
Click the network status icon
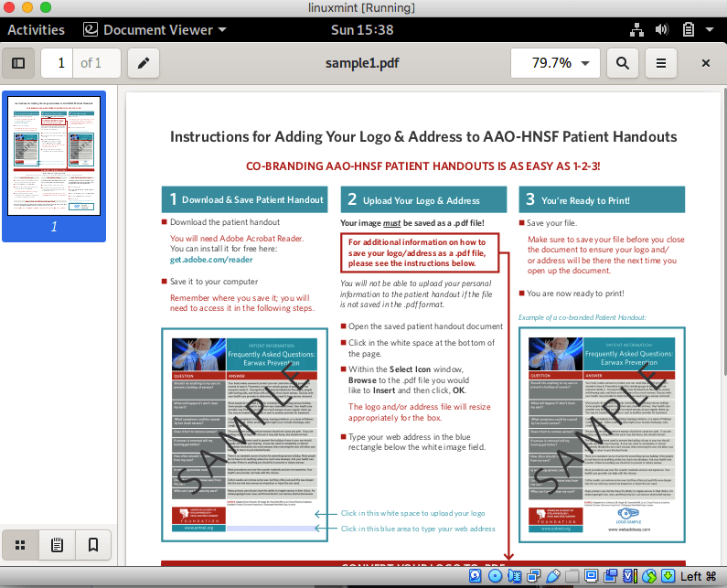[636, 30]
